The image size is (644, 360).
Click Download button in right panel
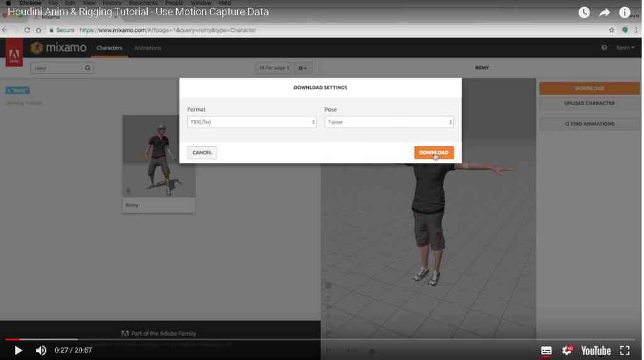(589, 88)
